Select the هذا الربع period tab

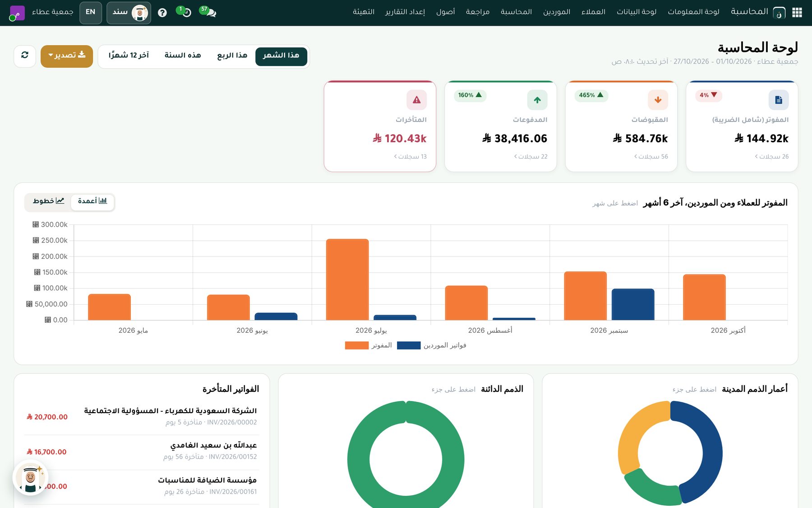pyautogui.click(x=232, y=56)
